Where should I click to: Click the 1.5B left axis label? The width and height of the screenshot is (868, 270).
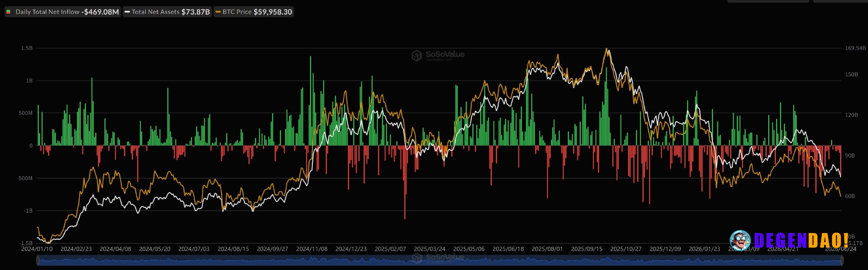[27, 48]
